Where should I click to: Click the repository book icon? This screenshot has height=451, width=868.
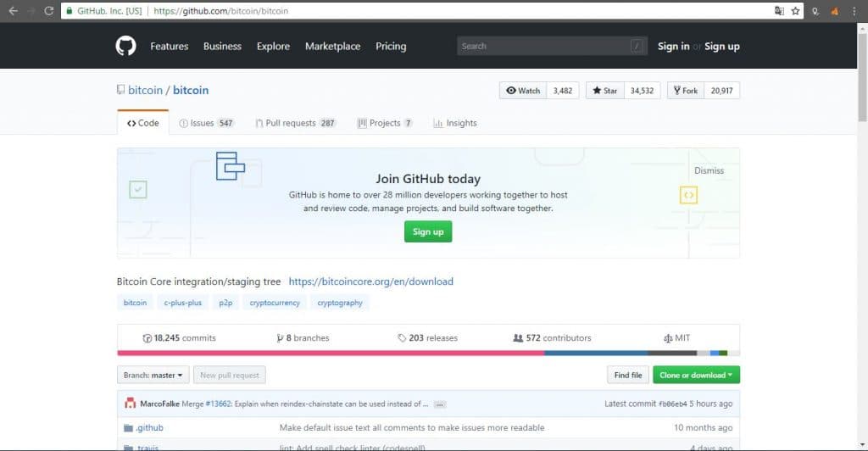(120, 90)
